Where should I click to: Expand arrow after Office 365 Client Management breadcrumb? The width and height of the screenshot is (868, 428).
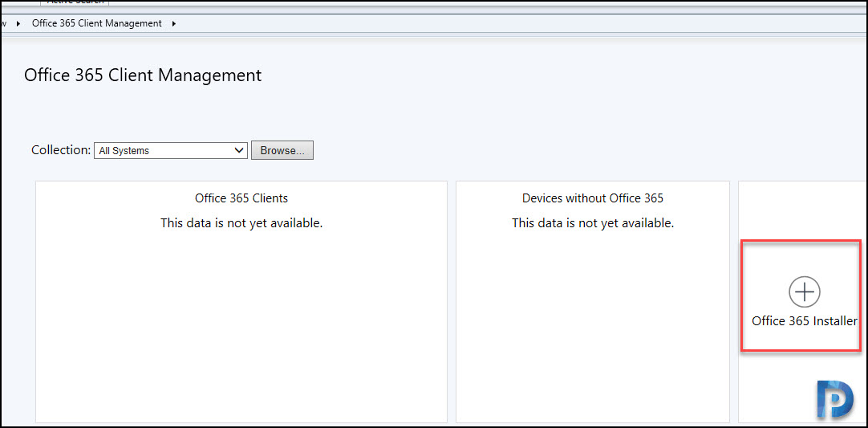[x=174, y=24]
